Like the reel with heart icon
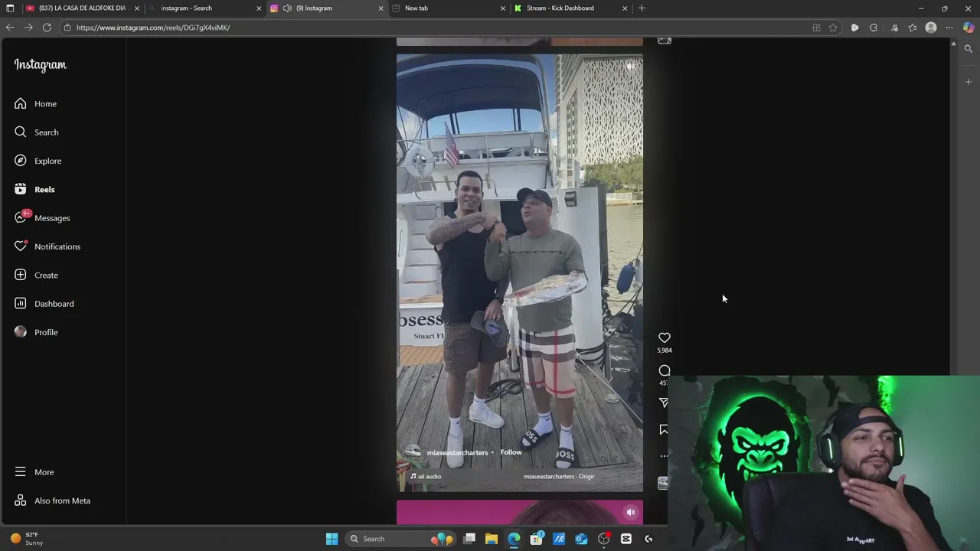 (x=665, y=337)
